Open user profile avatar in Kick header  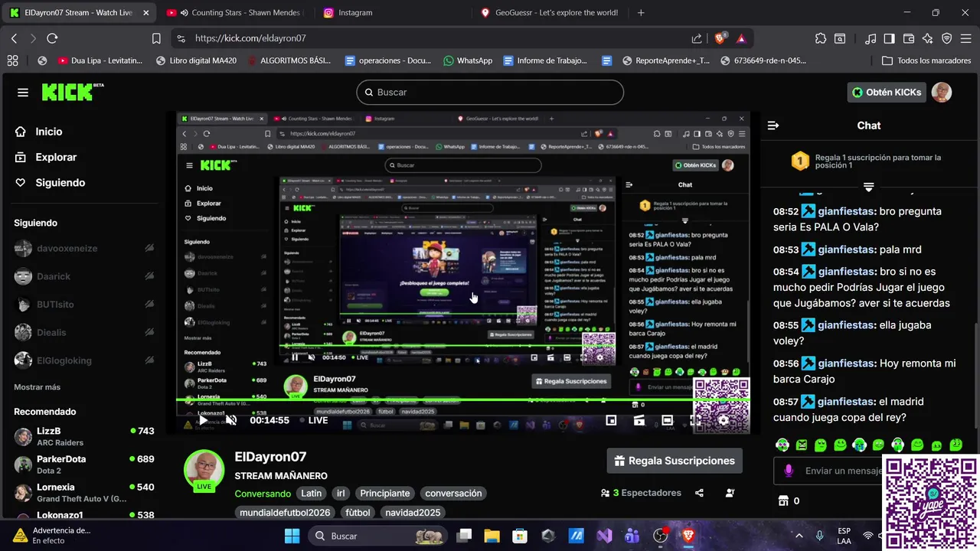pos(941,92)
